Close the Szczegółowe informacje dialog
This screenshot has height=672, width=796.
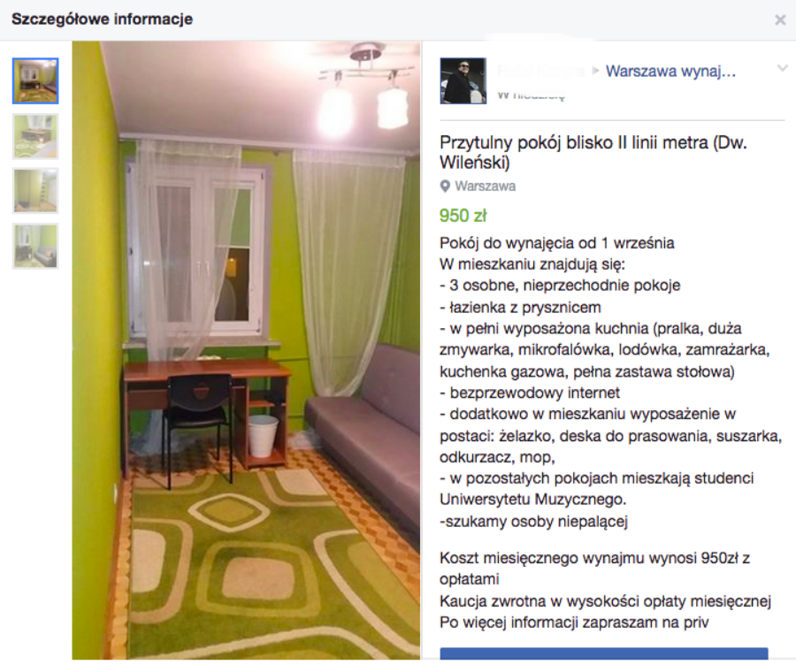point(780,19)
